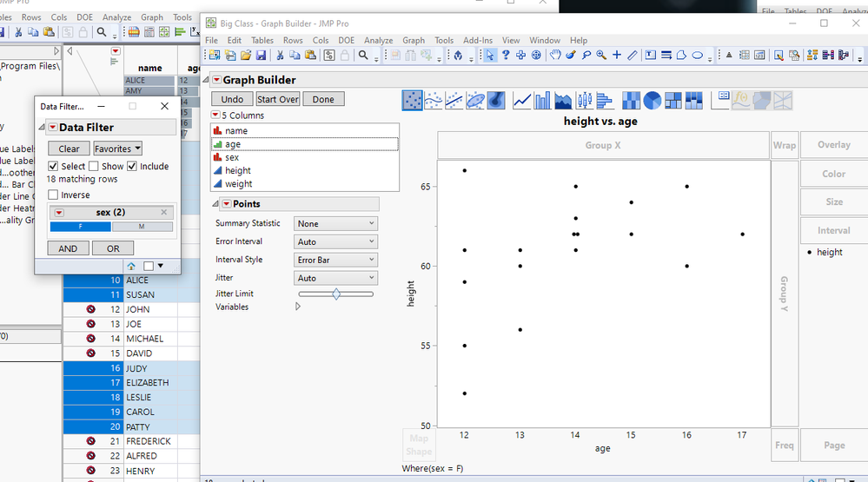Open the Window menu
868x482 pixels.
point(545,41)
